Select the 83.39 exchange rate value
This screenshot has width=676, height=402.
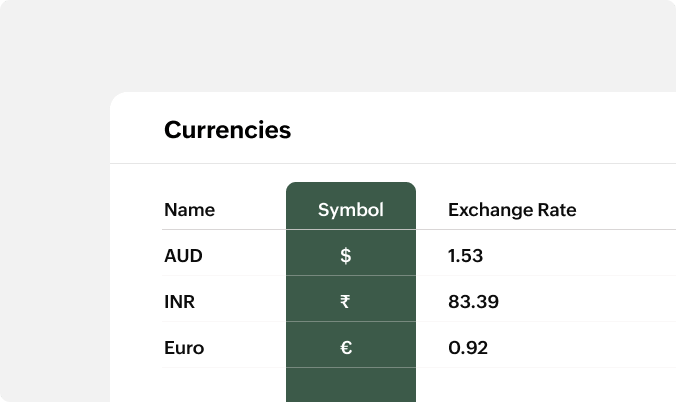474,302
